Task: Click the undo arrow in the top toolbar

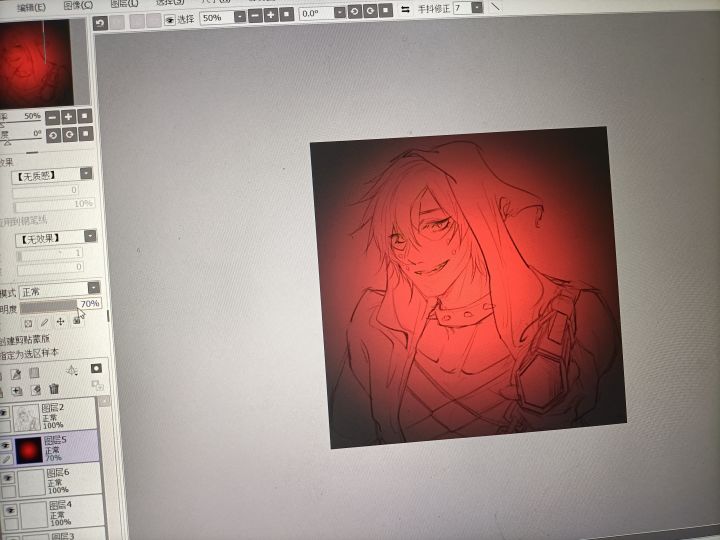Action: [100, 23]
